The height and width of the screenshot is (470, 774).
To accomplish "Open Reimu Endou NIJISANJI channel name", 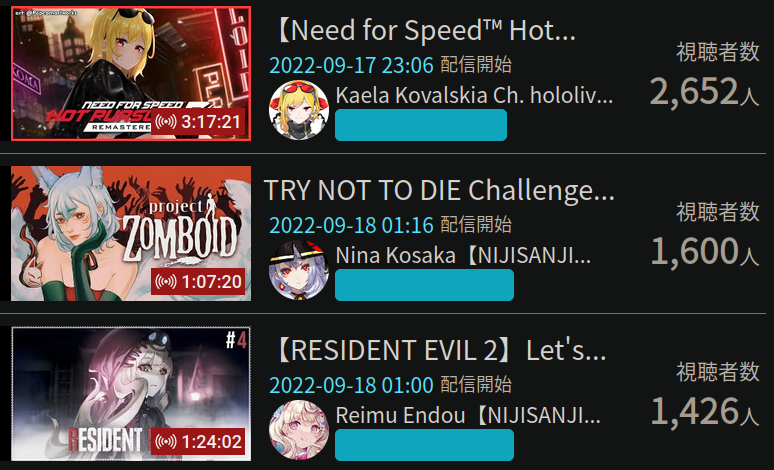I will (468, 415).
